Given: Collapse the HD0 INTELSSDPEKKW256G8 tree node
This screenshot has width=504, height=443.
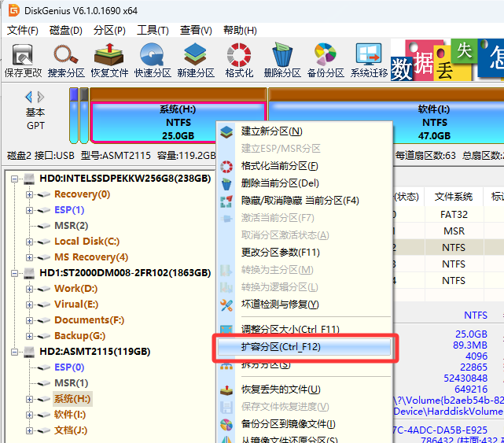Looking at the screenshot, I should pyautogui.click(x=14, y=179).
